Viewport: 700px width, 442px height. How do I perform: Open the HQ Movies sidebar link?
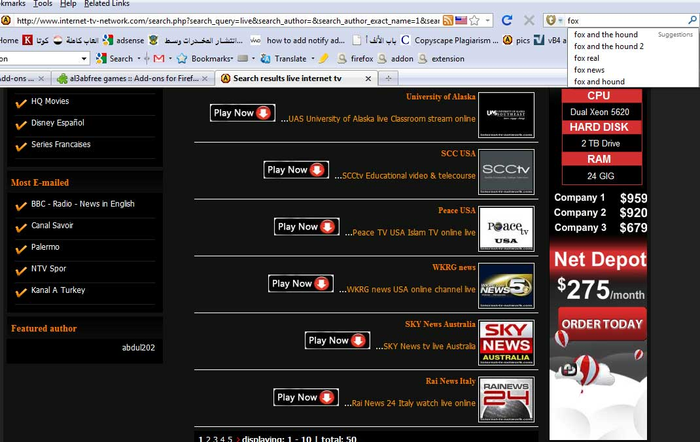pos(50,101)
